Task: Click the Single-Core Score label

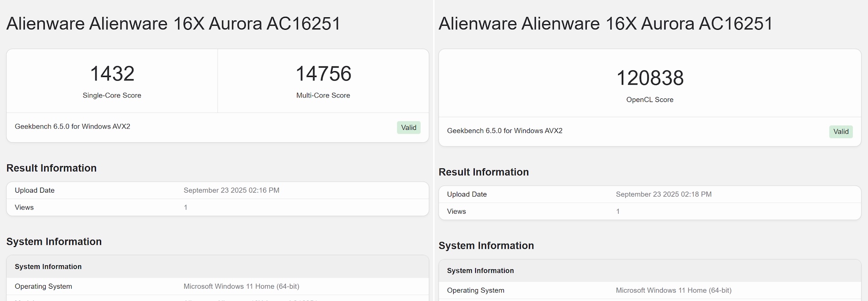Action: tap(112, 95)
